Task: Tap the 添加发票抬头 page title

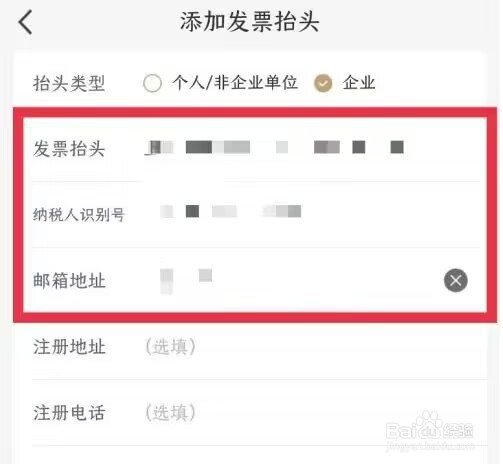Action: tap(250, 21)
